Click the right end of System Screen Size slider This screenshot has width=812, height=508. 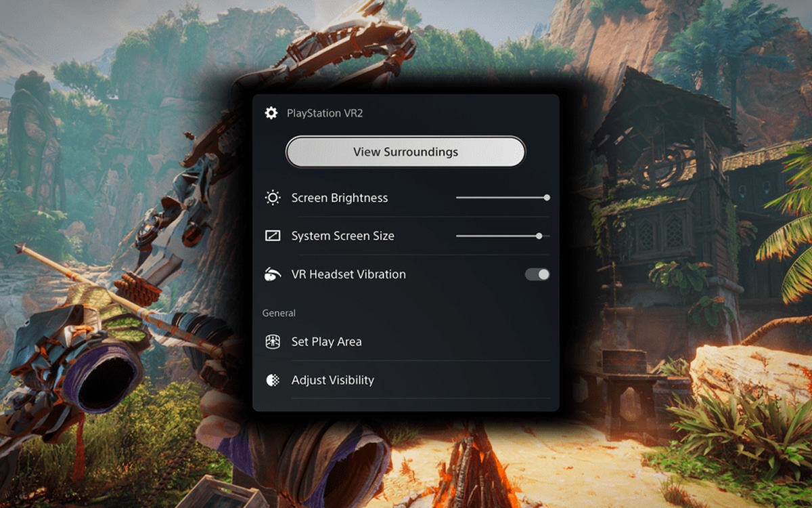(x=548, y=236)
